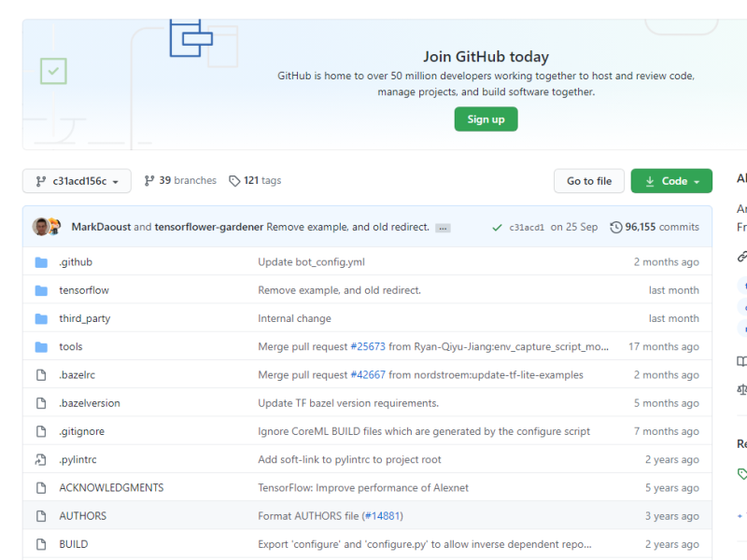Open the .bazelrc file
This screenshot has width=747, height=560.
pyautogui.click(x=78, y=375)
